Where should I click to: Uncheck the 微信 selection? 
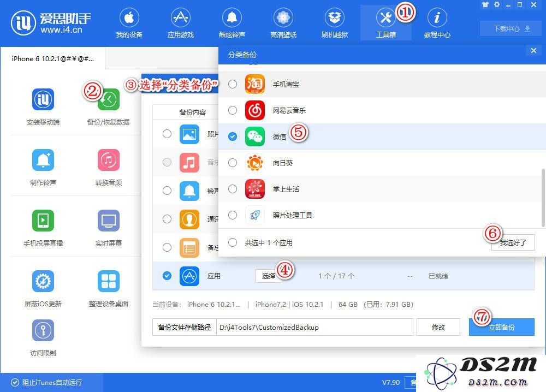[x=233, y=136]
